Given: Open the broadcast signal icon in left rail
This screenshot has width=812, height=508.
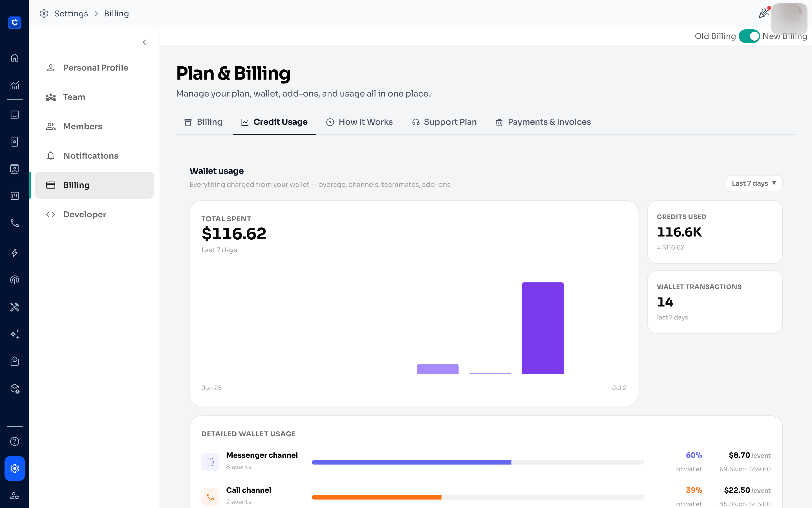Looking at the screenshot, I should 14,280.
